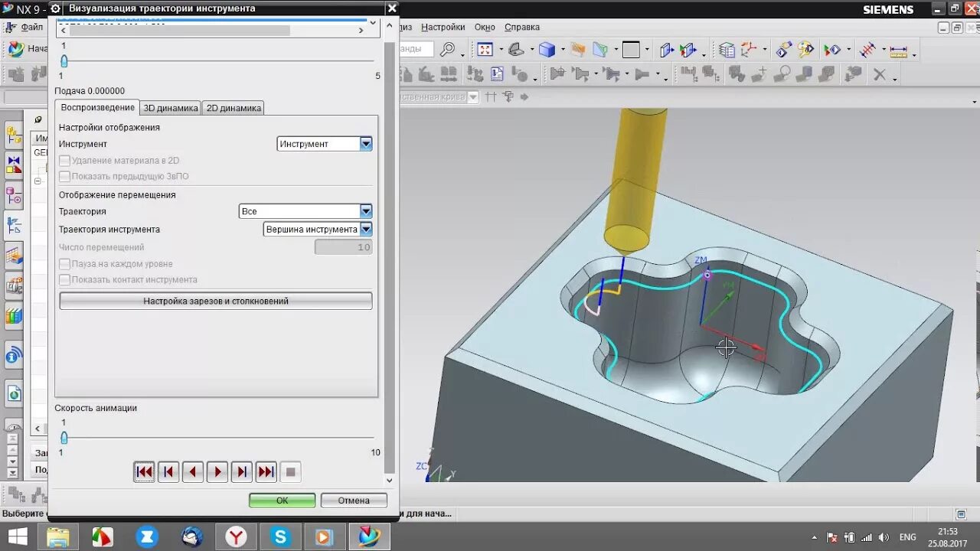Image resolution: width=980 pixels, height=551 pixels.
Task: Click the 'Скорость анимации' slider handle
Action: (x=64, y=438)
